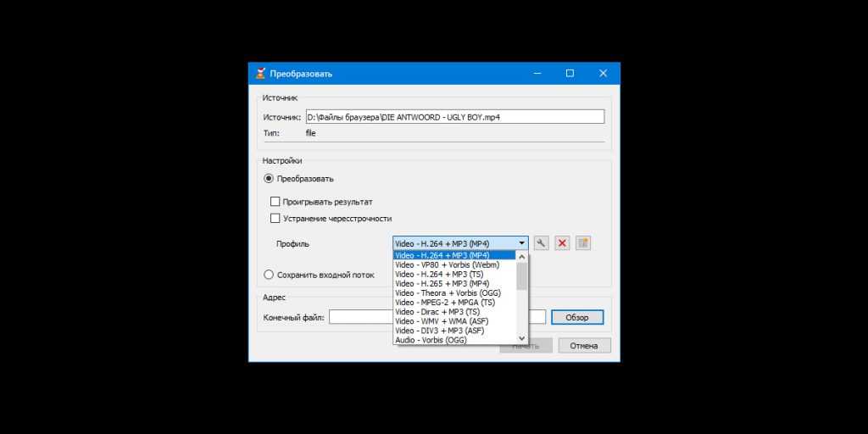
Task: Click the profile list scrollbar thumb
Action: coord(521,276)
